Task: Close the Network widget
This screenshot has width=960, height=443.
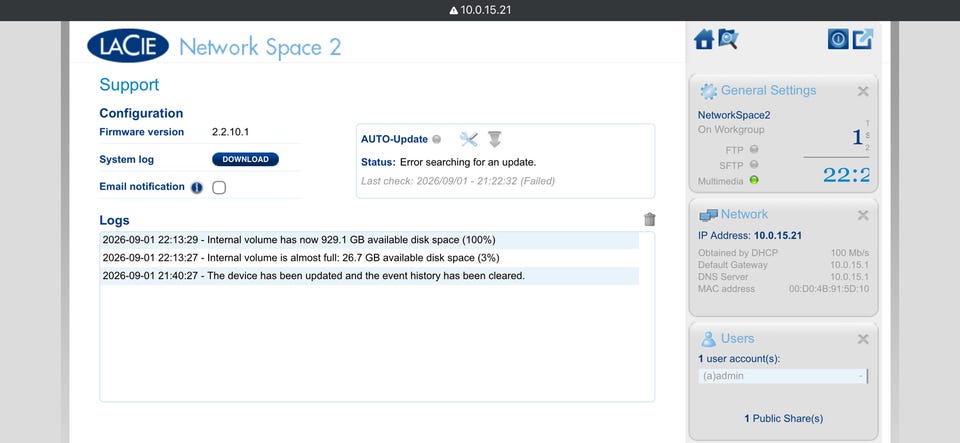Action: (x=863, y=215)
